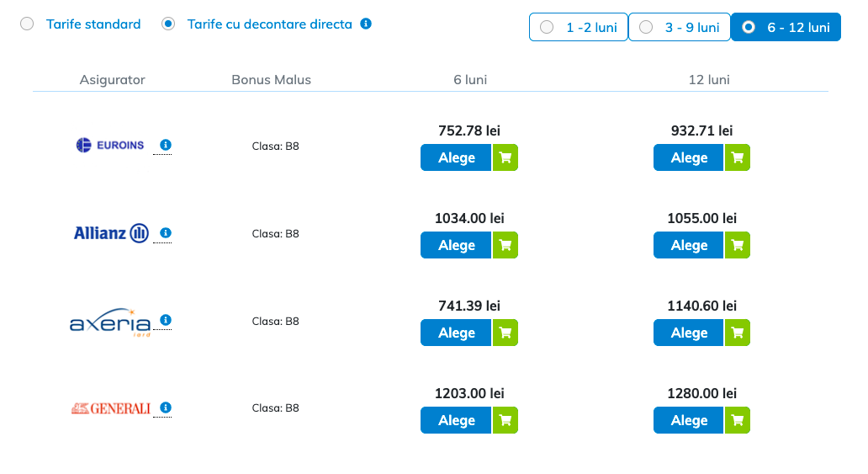Click the Euroins insurer logo

[110, 145]
